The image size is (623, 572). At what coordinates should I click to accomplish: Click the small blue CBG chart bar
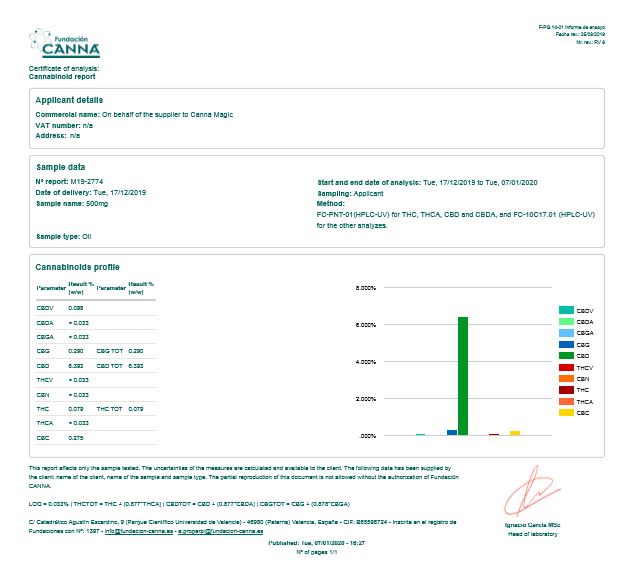452,432
